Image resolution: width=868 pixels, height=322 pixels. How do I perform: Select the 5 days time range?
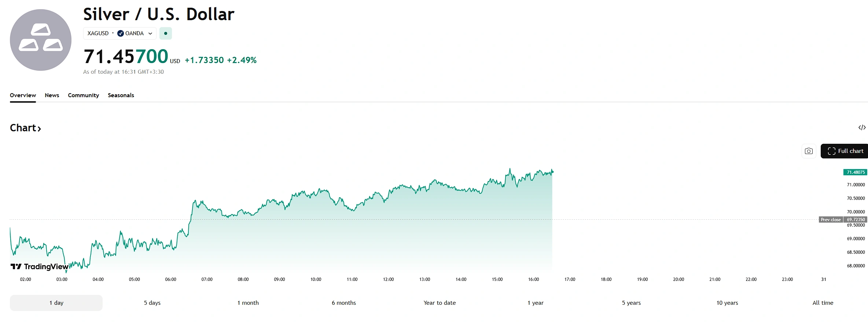(x=152, y=303)
